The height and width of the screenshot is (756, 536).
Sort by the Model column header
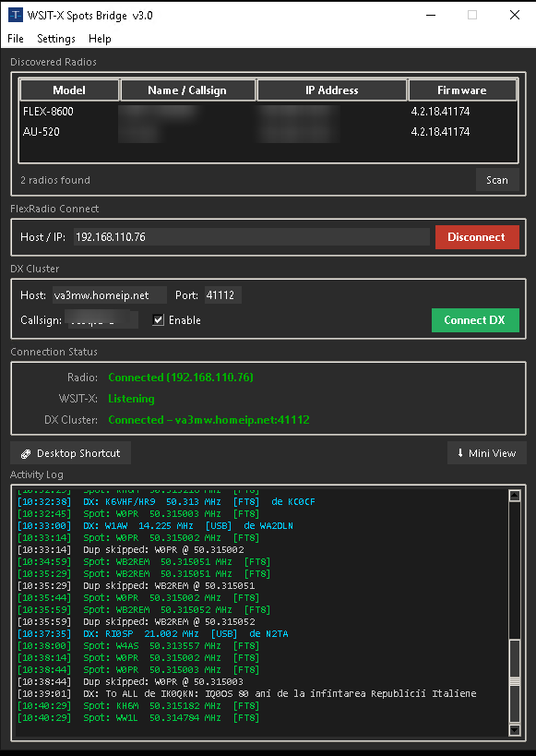click(69, 90)
